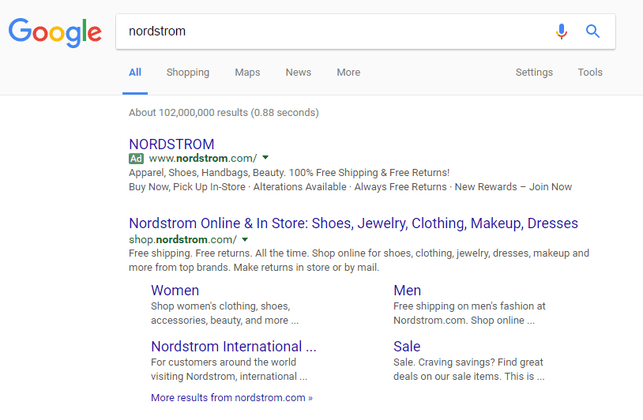This screenshot has width=643, height=420.
Task: Click the blue search magnifier icon
Action: click(593, 31)
